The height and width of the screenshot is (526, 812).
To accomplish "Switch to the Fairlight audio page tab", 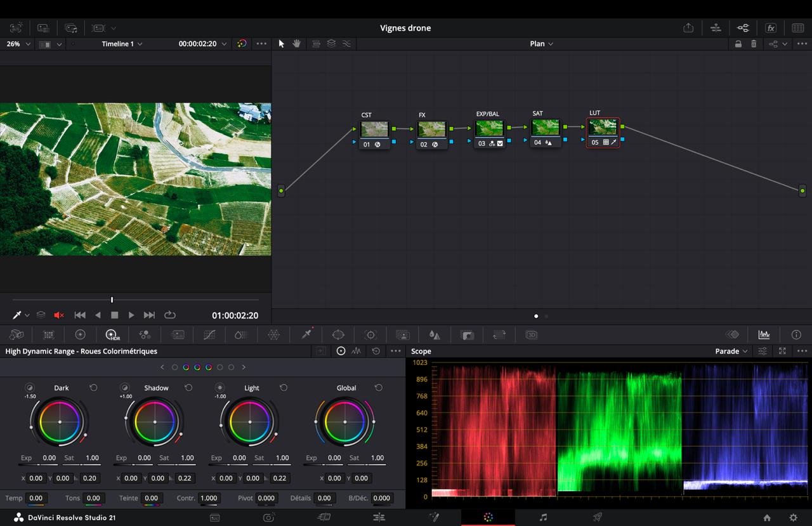I will click(543, 517).
